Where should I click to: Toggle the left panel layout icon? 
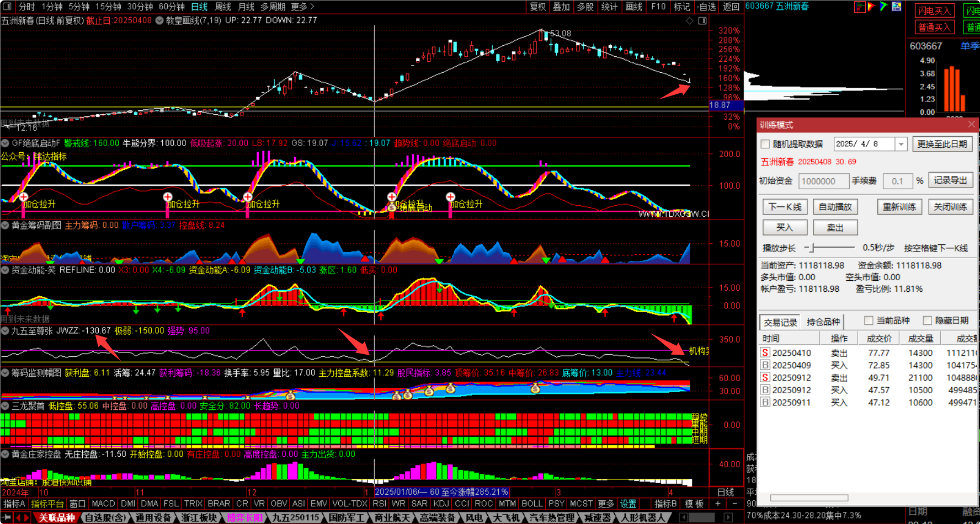[x=7, y=7]
